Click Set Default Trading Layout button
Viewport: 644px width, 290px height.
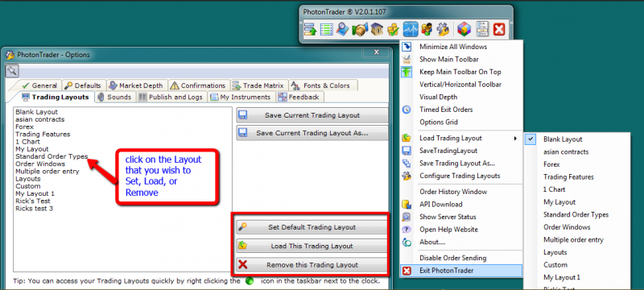(312, 227)
